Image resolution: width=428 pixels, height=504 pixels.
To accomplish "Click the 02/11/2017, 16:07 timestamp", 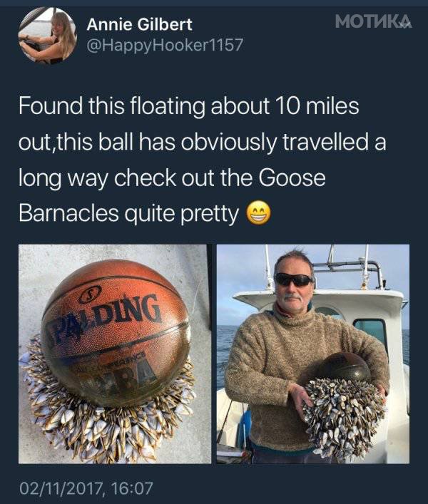I will [86, 488].
